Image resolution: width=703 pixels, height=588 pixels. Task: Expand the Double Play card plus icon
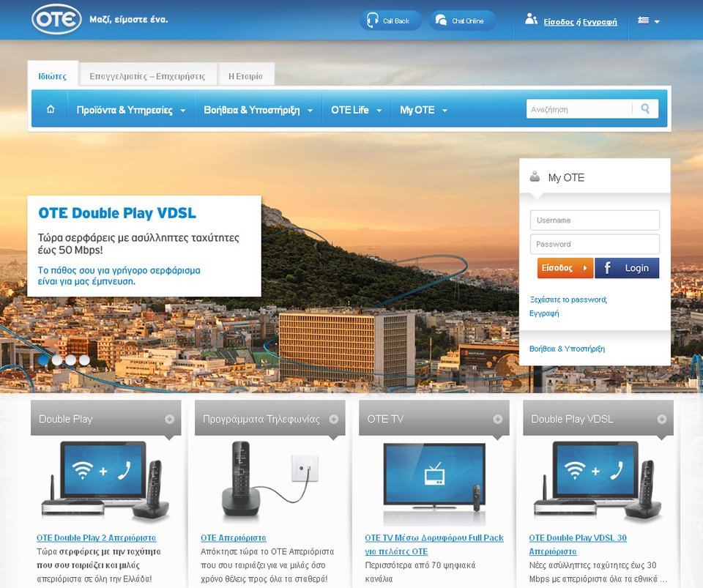(x=169, y=419)
